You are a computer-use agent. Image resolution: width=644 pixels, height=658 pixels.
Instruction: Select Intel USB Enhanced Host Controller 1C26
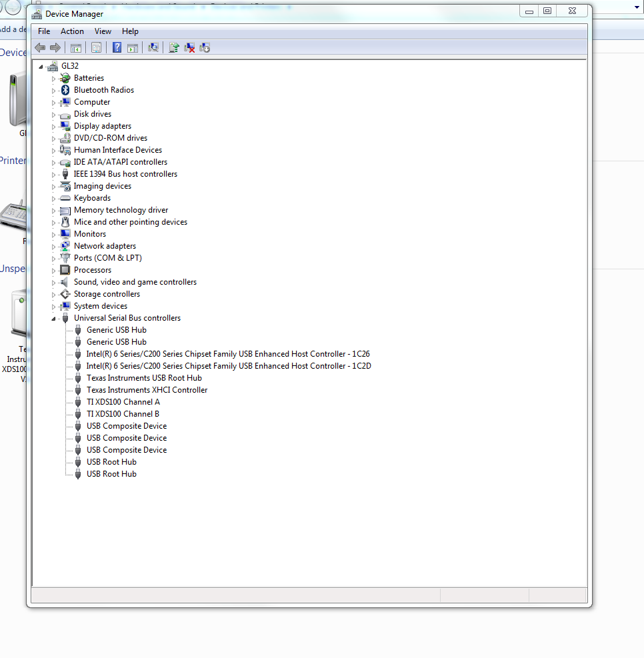coord(228,354)
